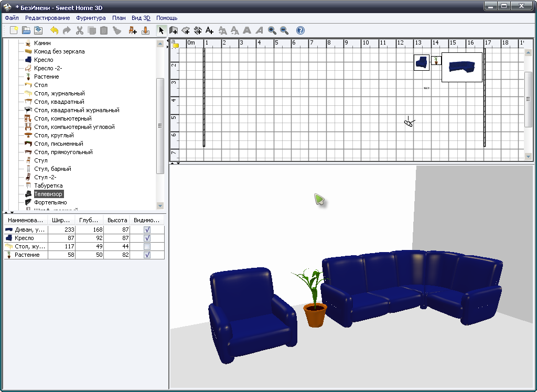Screen dimensions: 537x392
Task: Click the plan view scroll-up arrow
Action: (528, 43)
